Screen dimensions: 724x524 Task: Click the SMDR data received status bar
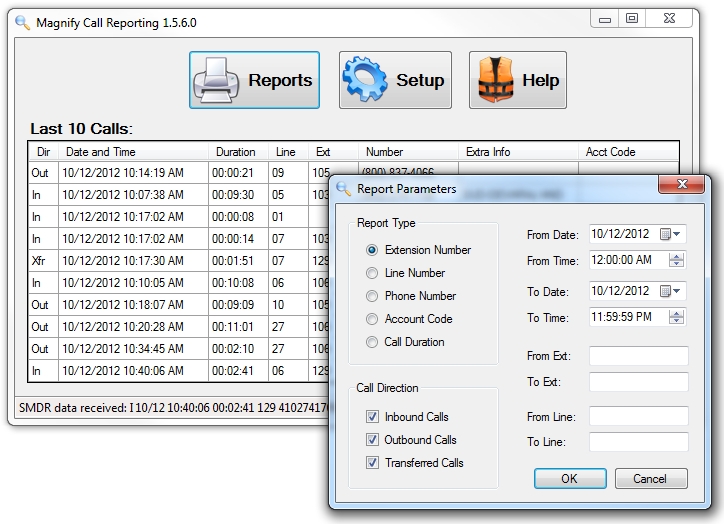(x=173, y=408)
